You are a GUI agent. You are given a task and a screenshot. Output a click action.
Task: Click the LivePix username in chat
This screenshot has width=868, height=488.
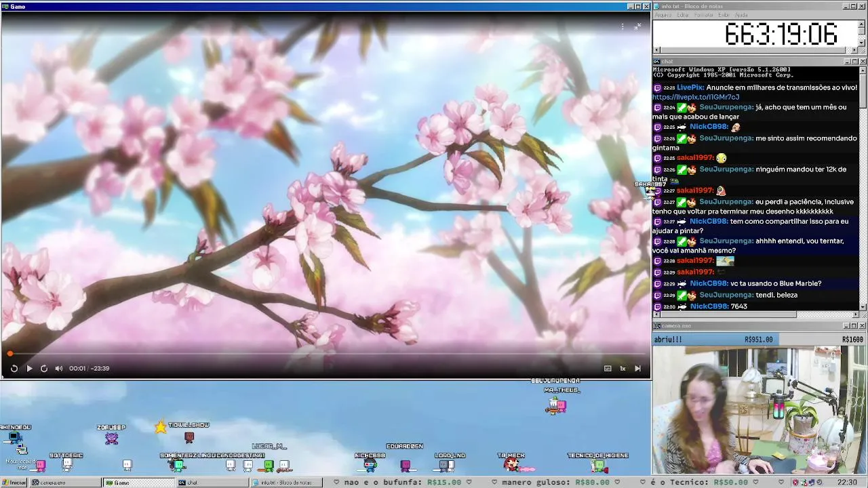[690, 87]
